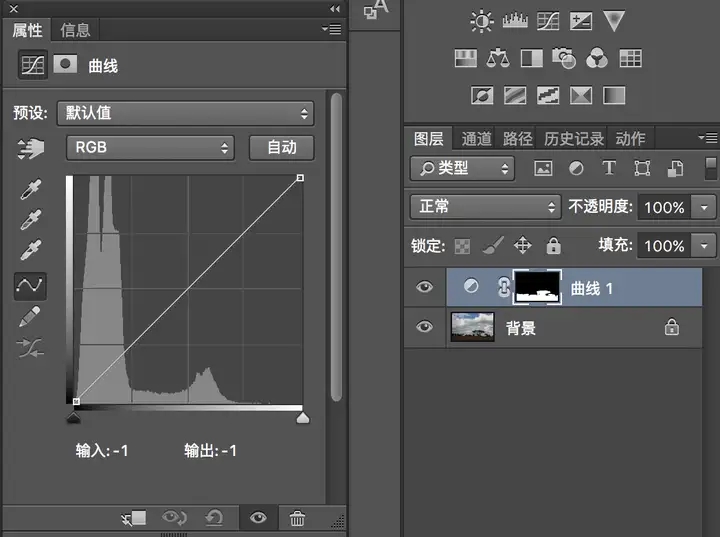The width and height of the screenshot is (720, 537).
Task: Add a Curves adjustment from Adjustments panel
Action: click(x=548, y=21)
